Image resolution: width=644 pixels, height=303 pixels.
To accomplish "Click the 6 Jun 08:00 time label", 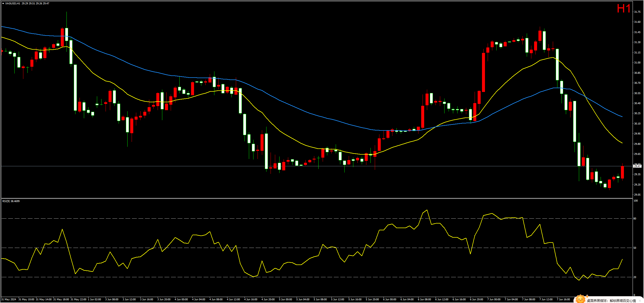I will [x=424, y=299].
